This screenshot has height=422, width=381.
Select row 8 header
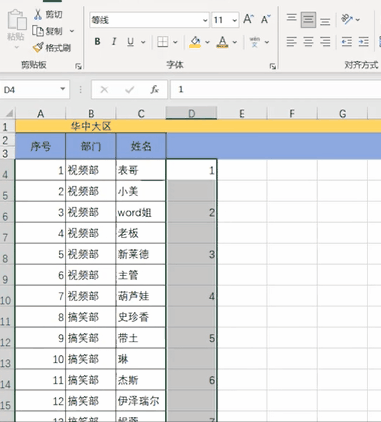(7, 255)
